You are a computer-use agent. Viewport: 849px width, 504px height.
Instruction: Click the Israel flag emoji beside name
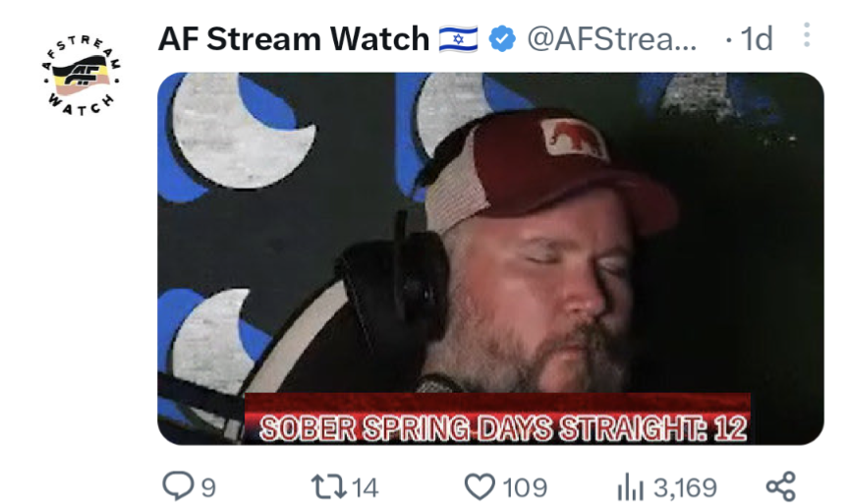(458, 39)
